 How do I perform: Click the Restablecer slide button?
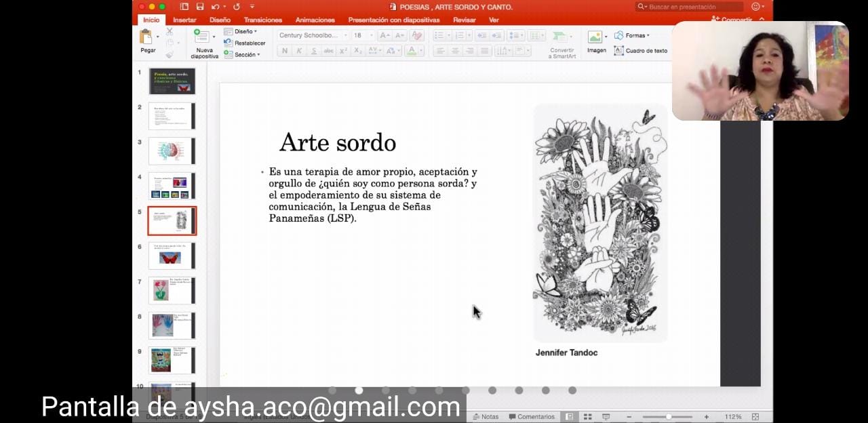[x=245, y=43]
